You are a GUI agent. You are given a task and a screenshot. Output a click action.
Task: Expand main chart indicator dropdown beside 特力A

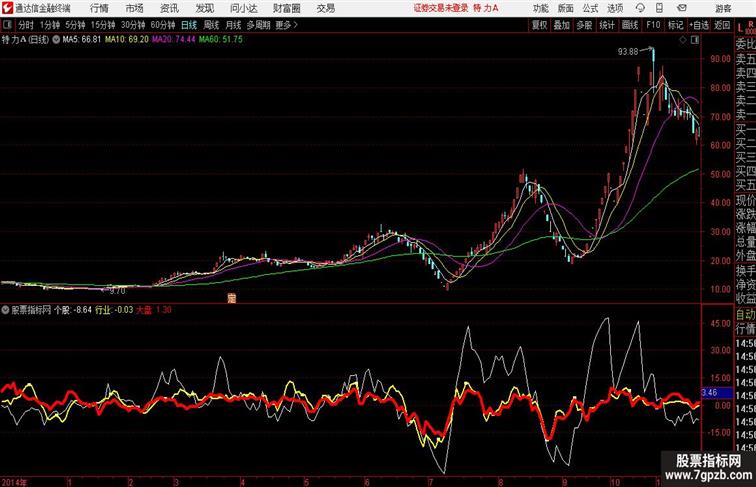(x=56, y=40)
